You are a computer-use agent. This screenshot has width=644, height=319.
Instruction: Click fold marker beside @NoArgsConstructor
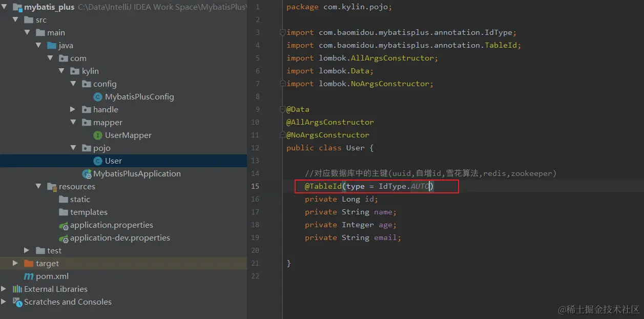pyautogui.click(x=282, y=135)
